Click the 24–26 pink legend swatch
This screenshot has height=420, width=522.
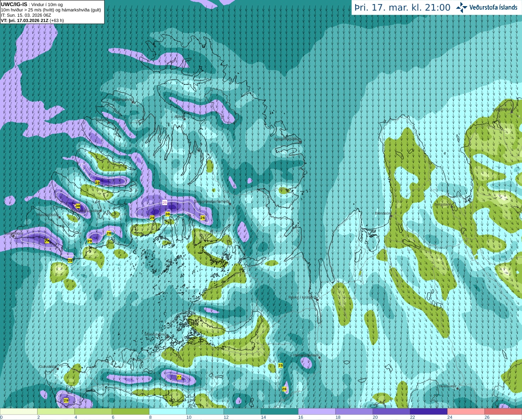[x=466, y=411]
